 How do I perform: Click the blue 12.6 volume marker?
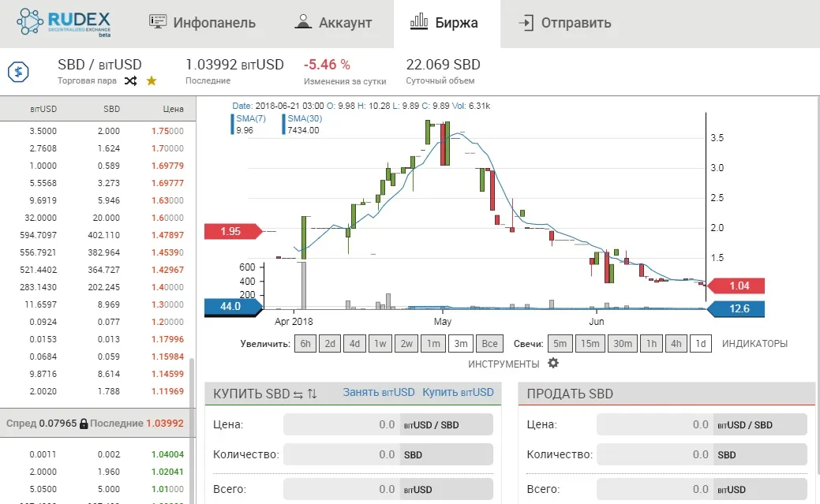[x=736, y=308]
